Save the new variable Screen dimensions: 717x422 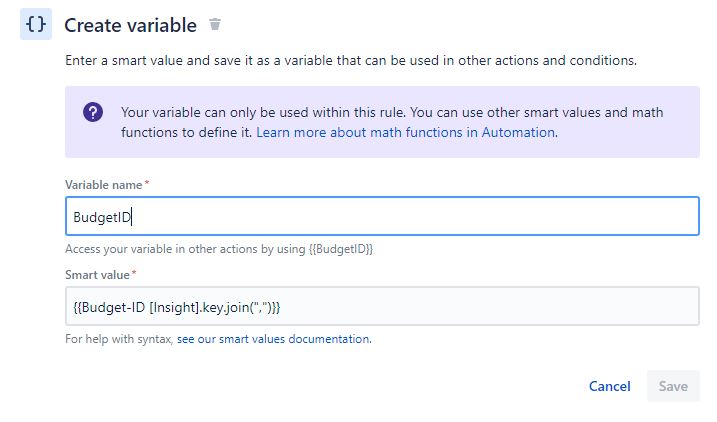pos(673,386)
